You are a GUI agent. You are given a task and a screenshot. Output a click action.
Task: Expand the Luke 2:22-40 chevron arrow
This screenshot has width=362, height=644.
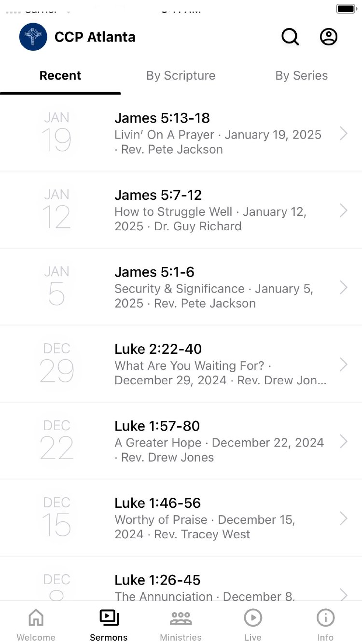343,364
